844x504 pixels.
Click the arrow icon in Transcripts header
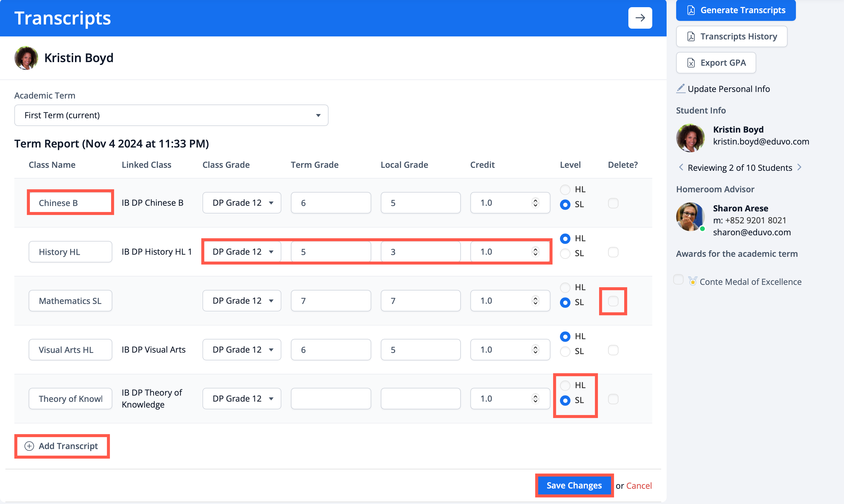640,18
